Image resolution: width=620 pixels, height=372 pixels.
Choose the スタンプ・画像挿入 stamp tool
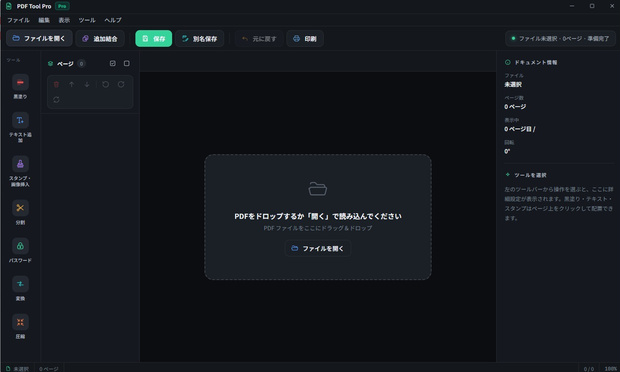[x=20, y=164]
